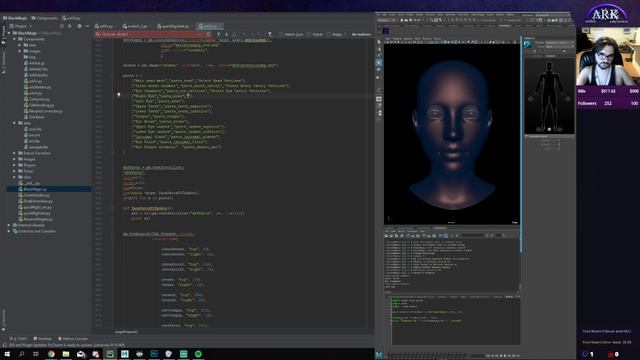Viewport: 640px width, 360px height.
Task: Clear the find field with X icon
Action: pos(209,34)
